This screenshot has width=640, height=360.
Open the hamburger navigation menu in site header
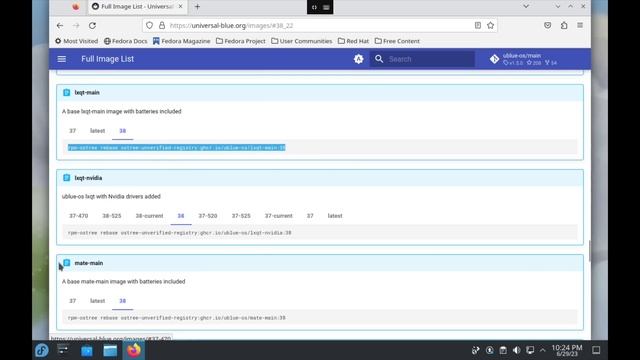[62, 59]
